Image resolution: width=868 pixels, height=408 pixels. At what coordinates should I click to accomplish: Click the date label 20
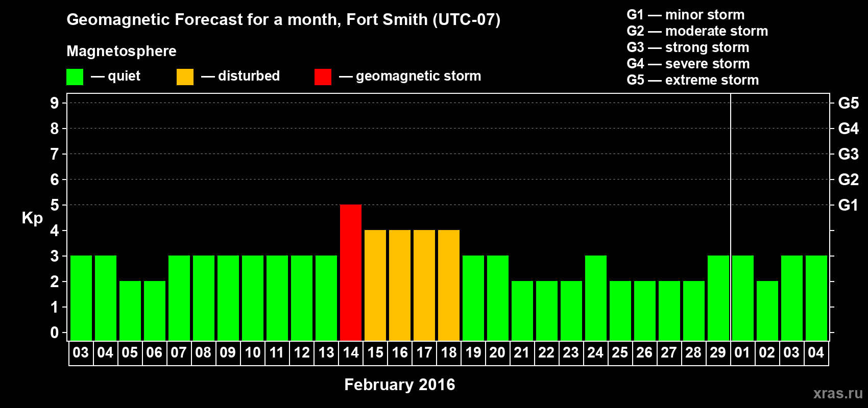[x=497, y=352]
